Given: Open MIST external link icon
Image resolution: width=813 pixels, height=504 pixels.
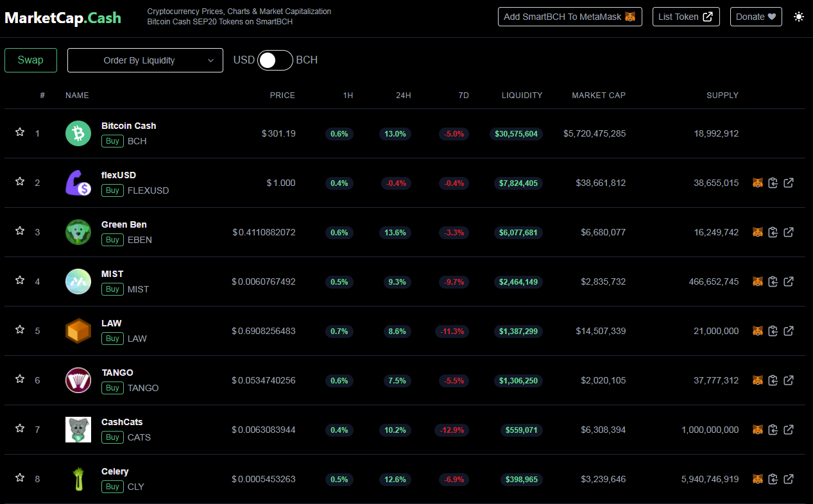Looking at the screenshot, I should 789,281.
